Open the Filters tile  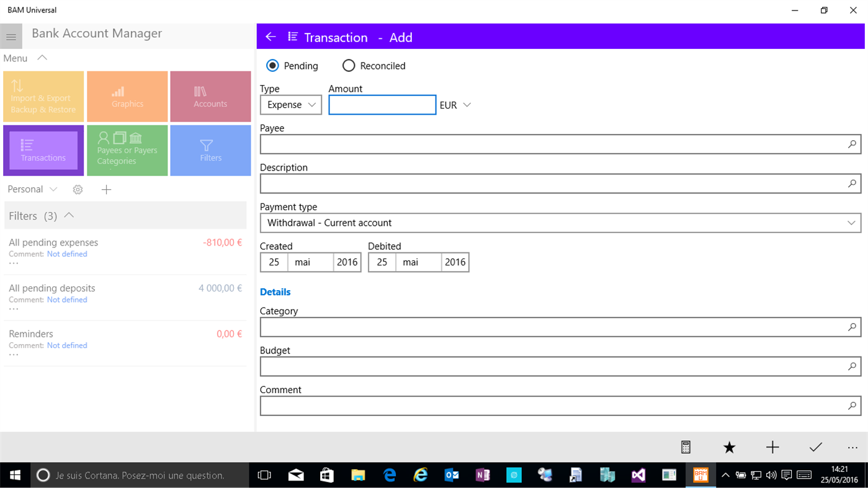tap(210, 150)
